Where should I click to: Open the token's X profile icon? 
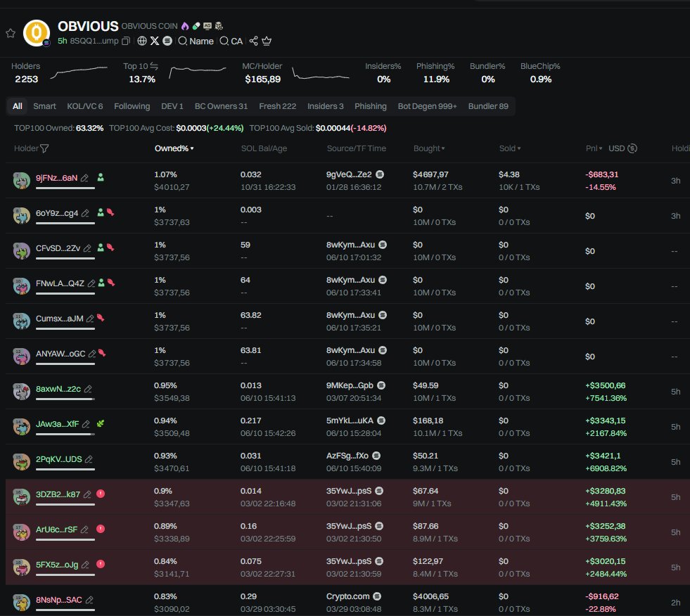click(155, 41)
